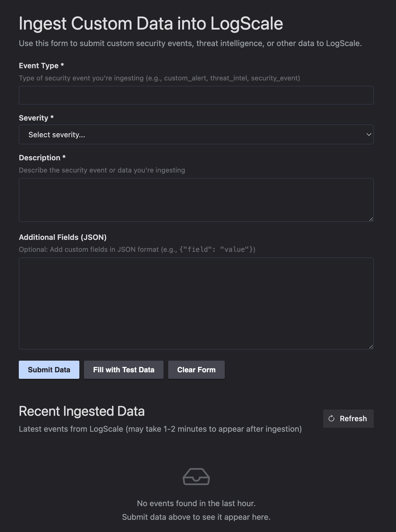Click the Description textarea resize handle

tap(372, 219)
